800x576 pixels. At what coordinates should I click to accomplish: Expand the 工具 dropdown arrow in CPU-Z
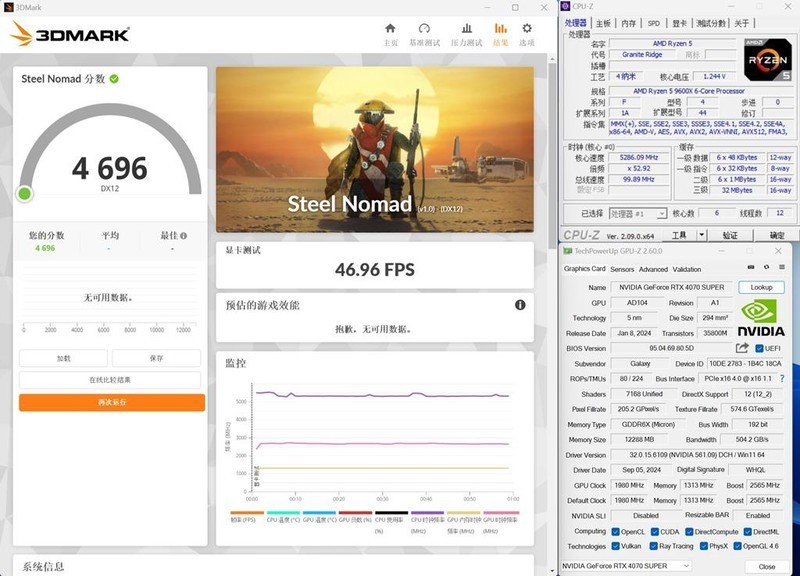tap(700, 236)
